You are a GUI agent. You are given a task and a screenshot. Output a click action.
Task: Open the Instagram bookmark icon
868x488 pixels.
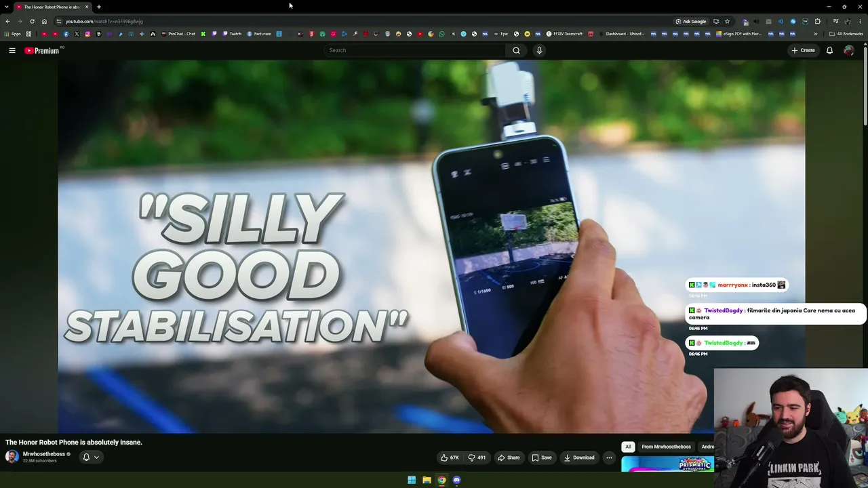(87, 34)
